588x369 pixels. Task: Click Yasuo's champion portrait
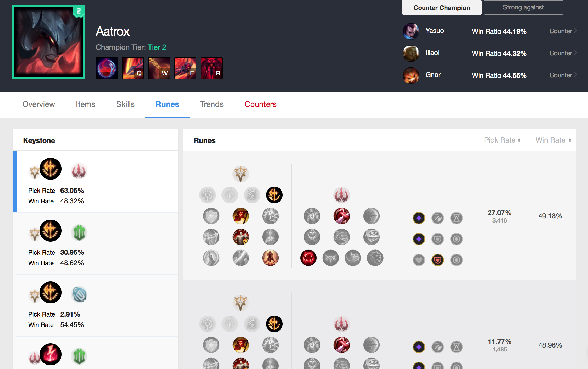point(411,31)
